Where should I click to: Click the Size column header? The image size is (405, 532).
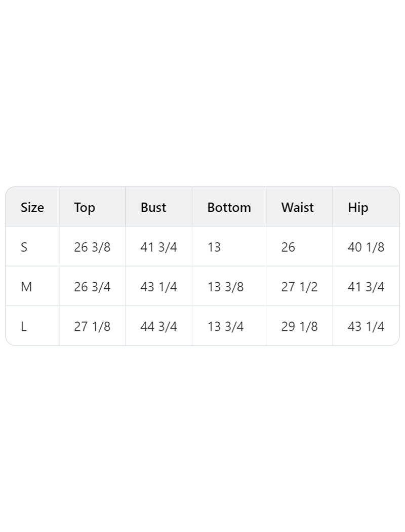coord(32,207)
